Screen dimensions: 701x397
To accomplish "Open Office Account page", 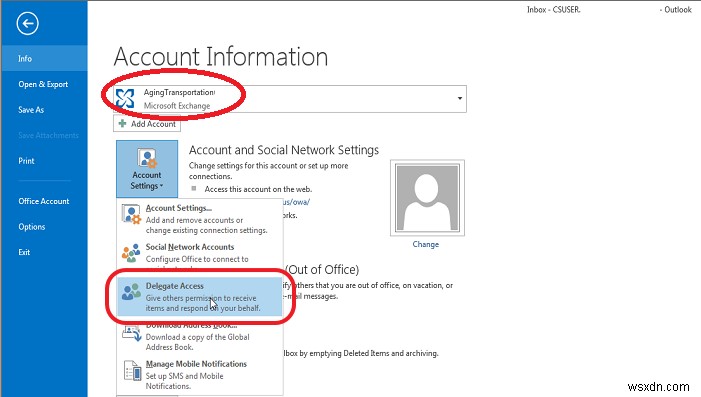I will point(44,201).
